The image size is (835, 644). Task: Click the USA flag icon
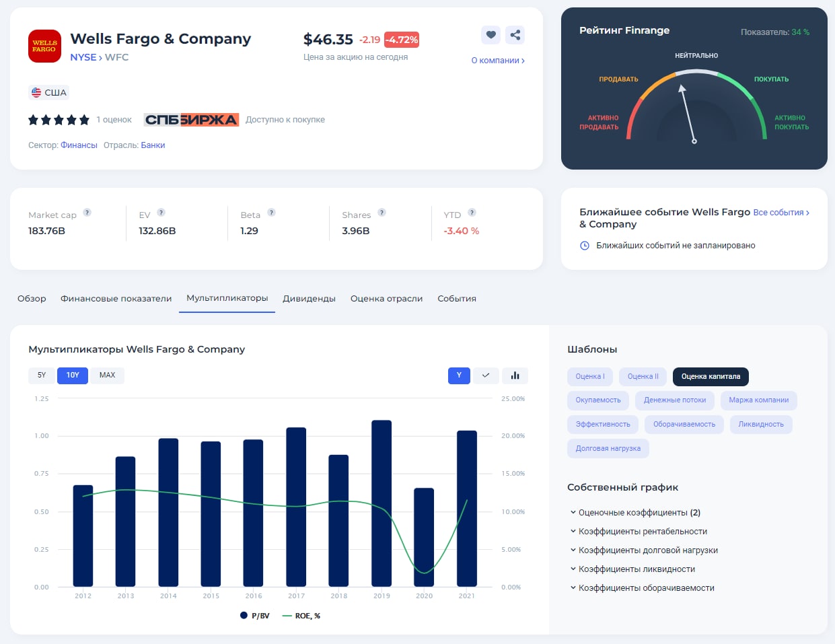(x=36, y=92)
